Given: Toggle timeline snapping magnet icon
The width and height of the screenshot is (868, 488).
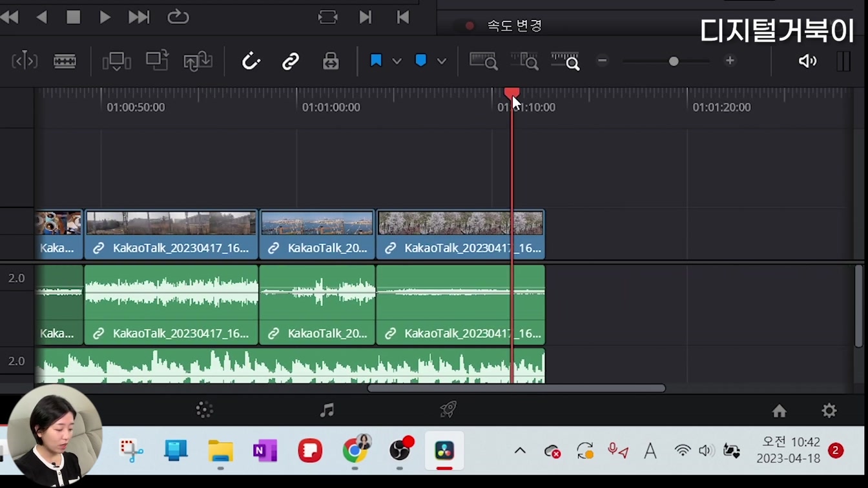Looking at the screenshot, I should [x=251, y=61].
